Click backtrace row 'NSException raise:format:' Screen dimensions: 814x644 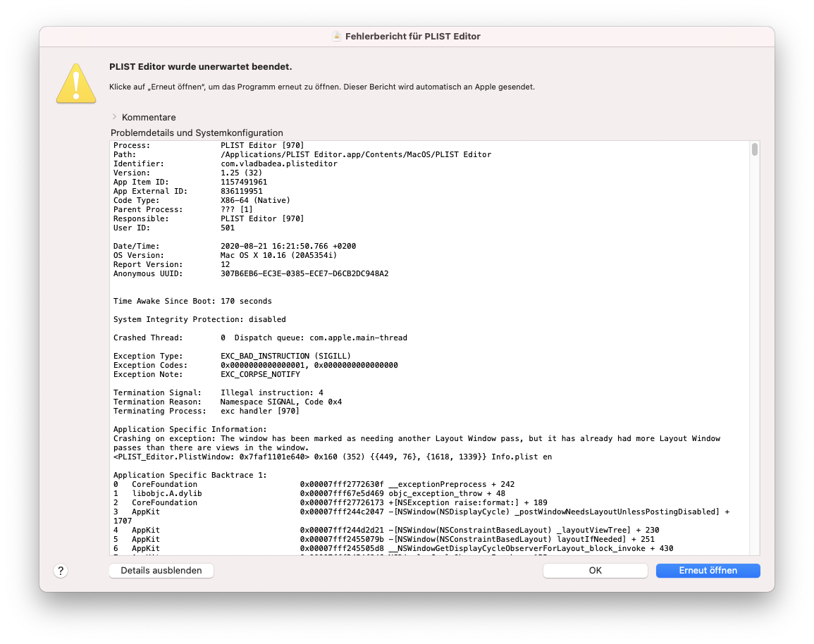tap(330, 502)
